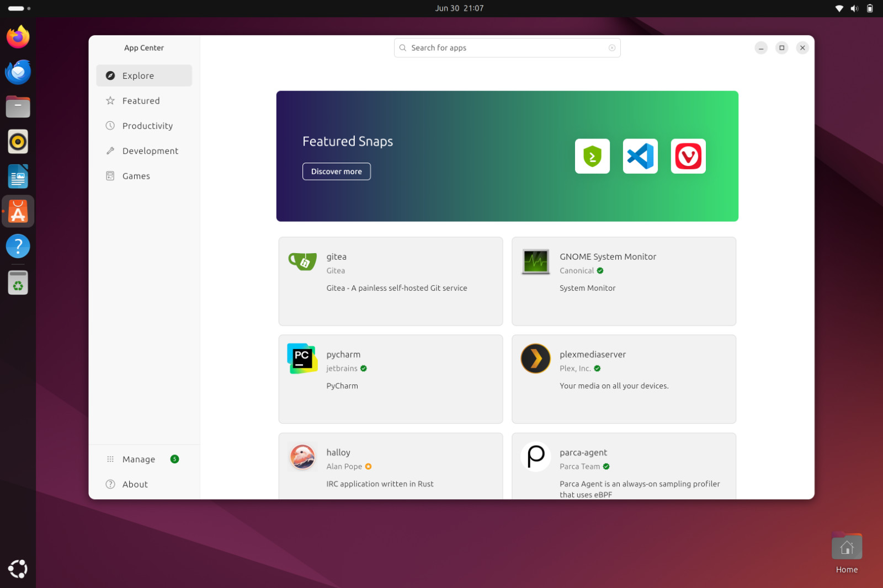Launch LibreOffice Writer from the dock
Viewport: 883px width, 588px height.
pyautogui.click(x=18, y=177)
